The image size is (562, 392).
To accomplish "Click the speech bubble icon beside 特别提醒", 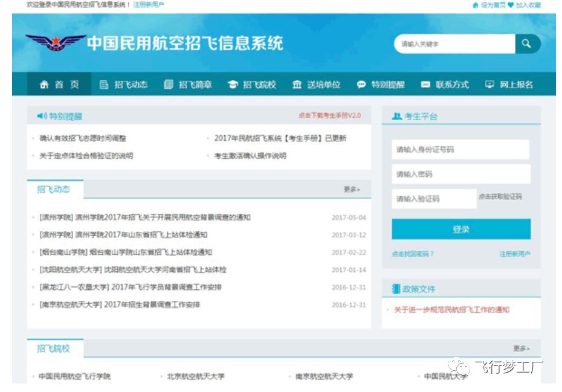I will point(361,85).
